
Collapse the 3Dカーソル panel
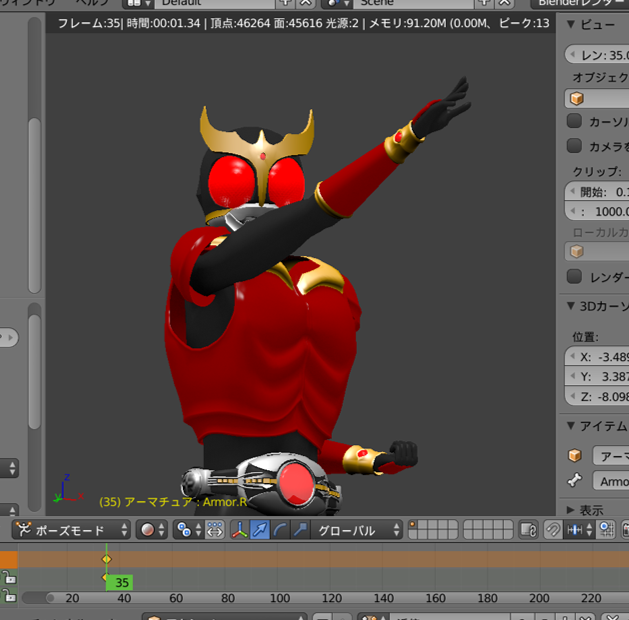point(571,306)
